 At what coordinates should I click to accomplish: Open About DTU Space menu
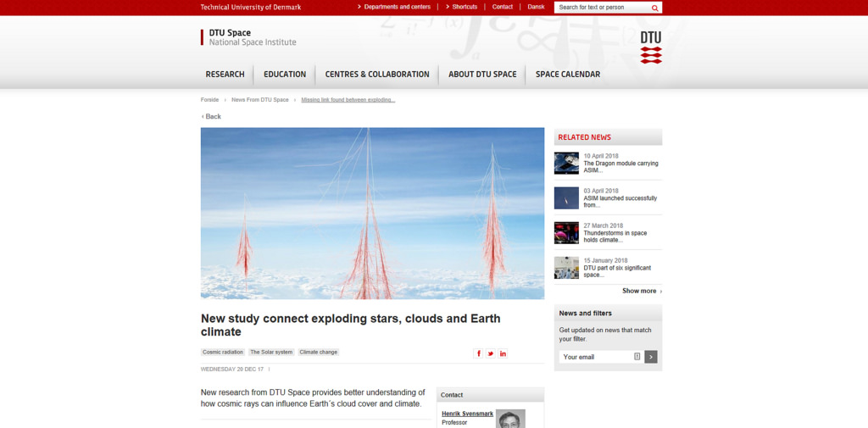coord(482,75)
